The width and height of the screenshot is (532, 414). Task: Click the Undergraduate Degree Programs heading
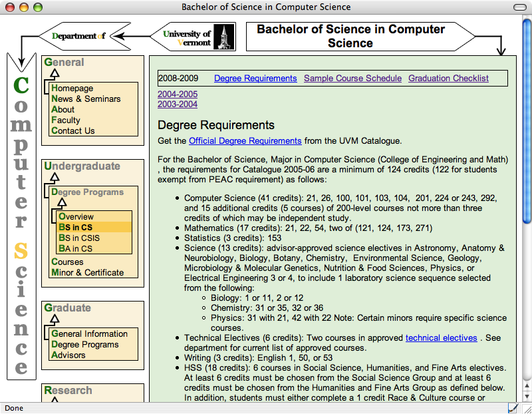click(88, 192)
